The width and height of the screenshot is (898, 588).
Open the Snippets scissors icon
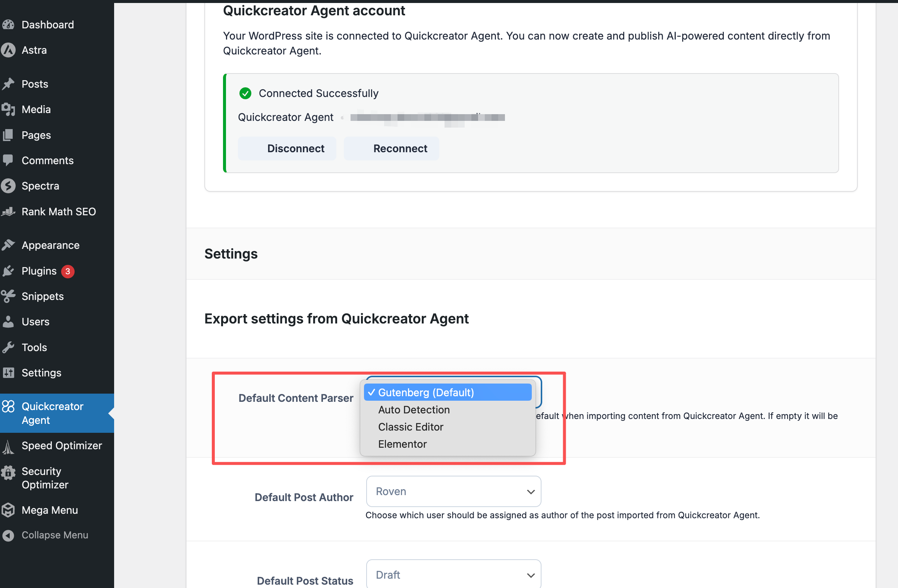pyautogui.click(x=9, y=296)
